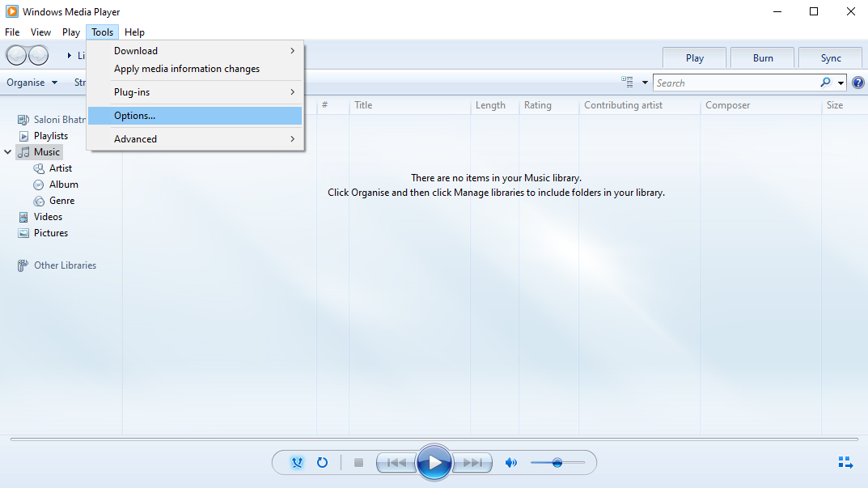Start playback with the big Play button

(x=434, y=462)
